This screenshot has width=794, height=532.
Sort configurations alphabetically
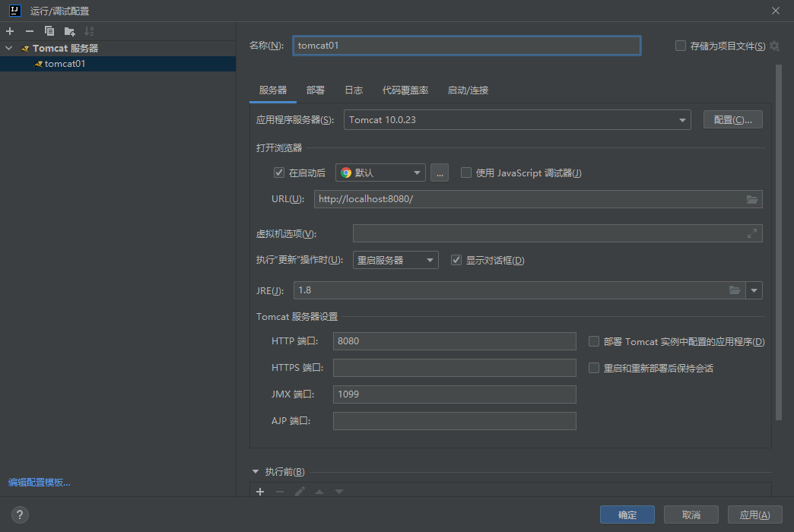tap(89, 31)
